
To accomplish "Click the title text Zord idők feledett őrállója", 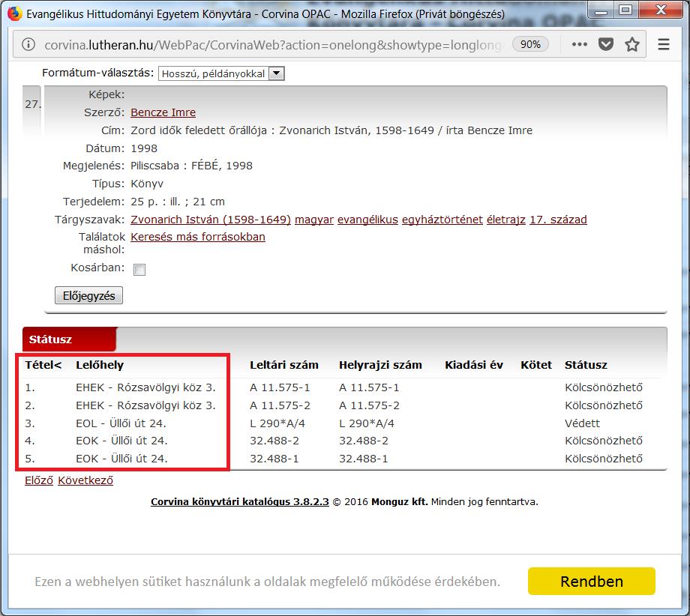I will tap(199, 130).
